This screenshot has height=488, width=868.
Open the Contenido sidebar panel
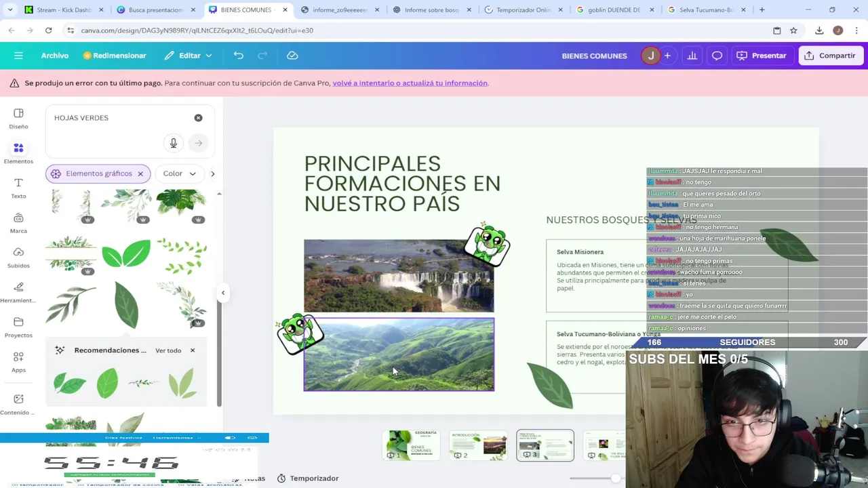click(18, 404)
